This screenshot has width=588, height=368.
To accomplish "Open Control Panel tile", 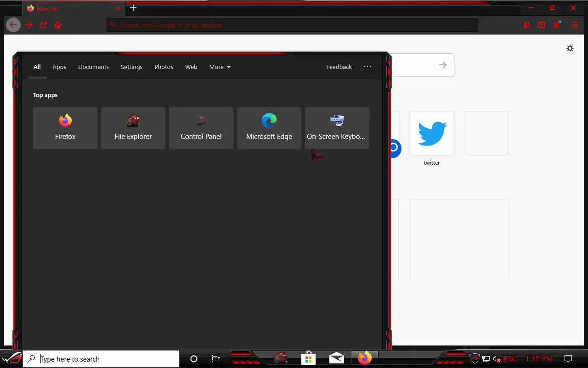I will tap(201, 128).
